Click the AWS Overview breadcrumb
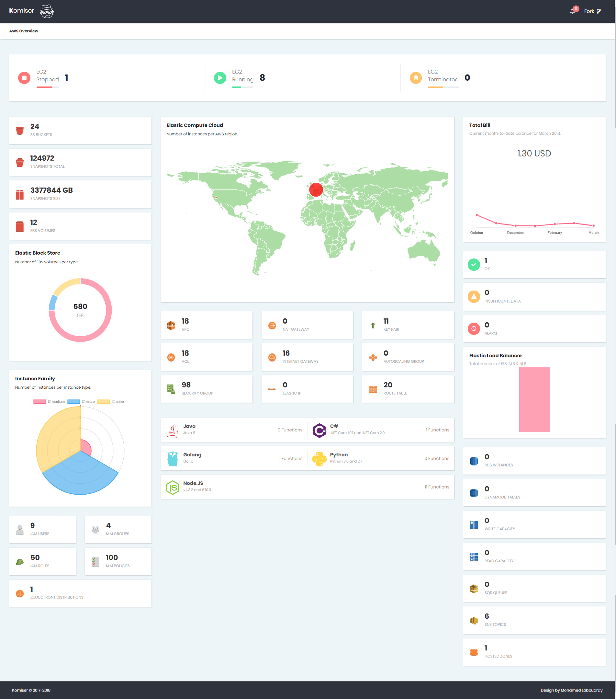 point(24,31)
